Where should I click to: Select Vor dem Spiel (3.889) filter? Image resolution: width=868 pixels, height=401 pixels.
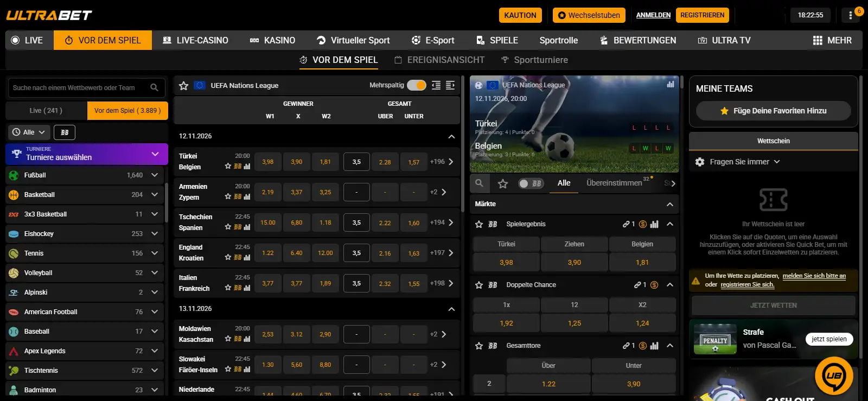(x=127, y=111)
